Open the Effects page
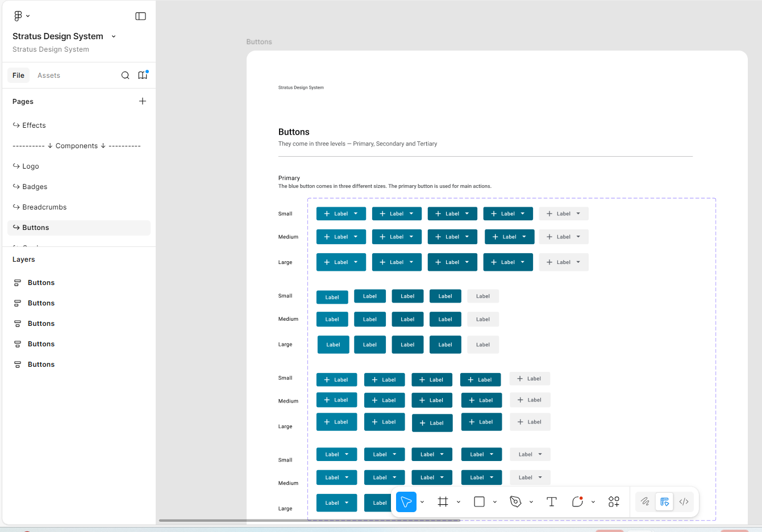 (x=79, y=125)
